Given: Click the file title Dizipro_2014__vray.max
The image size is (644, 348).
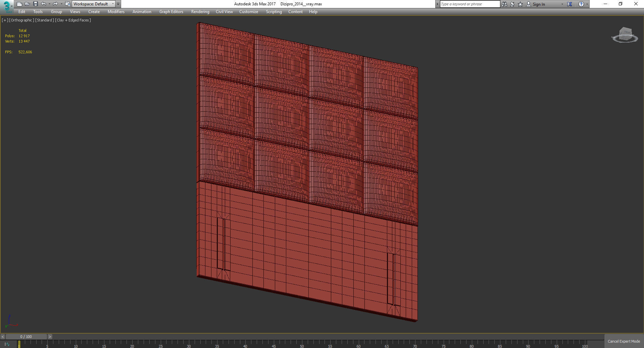Looking at the screenshot, I should click(301, 4).
